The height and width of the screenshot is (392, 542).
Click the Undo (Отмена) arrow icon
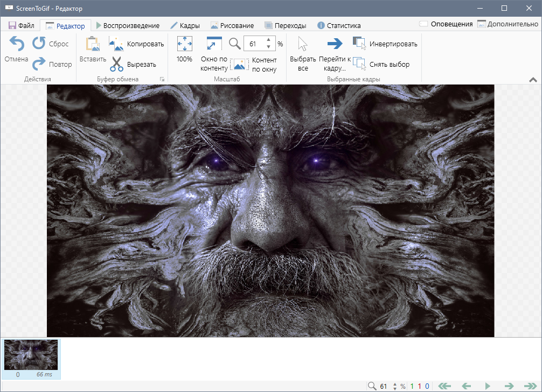click(16, 44)
